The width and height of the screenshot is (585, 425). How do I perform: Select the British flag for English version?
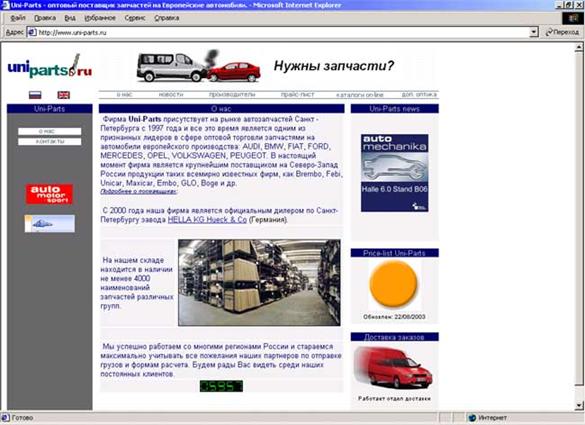click(x=63, y=95)
